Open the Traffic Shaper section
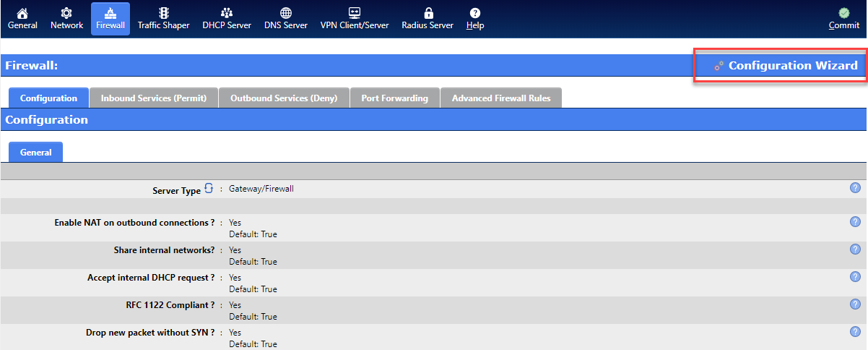 click(164, 19)
